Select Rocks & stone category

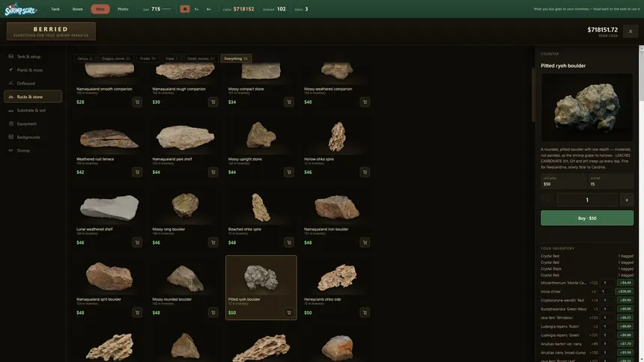pos(33,97)
